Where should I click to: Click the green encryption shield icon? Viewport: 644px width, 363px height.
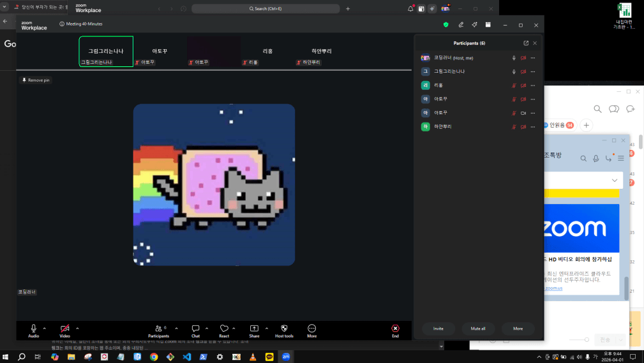(446, 25)
